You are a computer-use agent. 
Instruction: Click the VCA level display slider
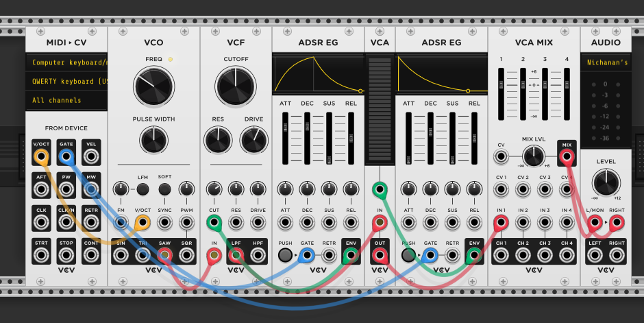[380, 109]
